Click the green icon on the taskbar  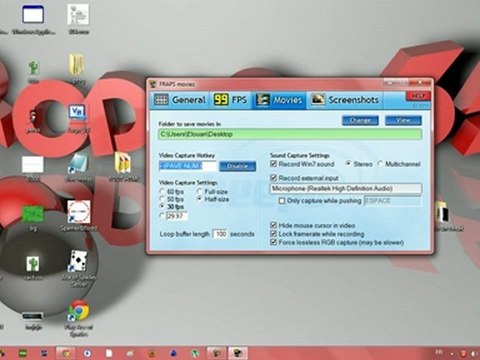click(x=23, y=353)
